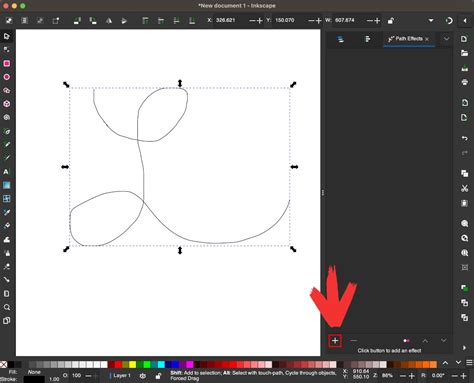Cut selection with scissors icon
The image size is (474, 383).
[464, 188]
